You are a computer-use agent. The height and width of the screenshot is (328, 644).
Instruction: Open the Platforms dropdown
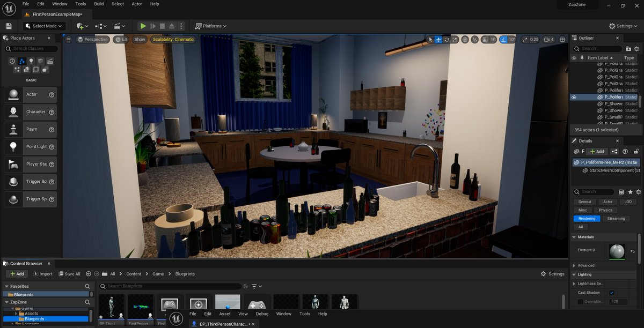click(211, 26)
